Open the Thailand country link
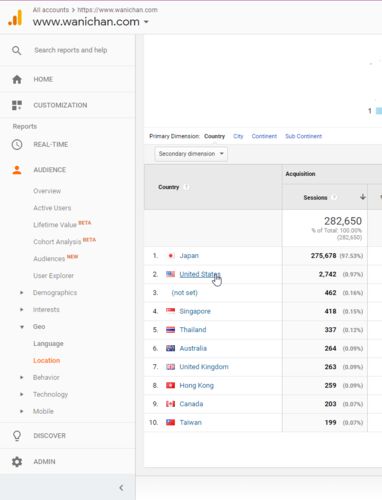The width and height of the screenshot is (382, 500). (193, 330)
